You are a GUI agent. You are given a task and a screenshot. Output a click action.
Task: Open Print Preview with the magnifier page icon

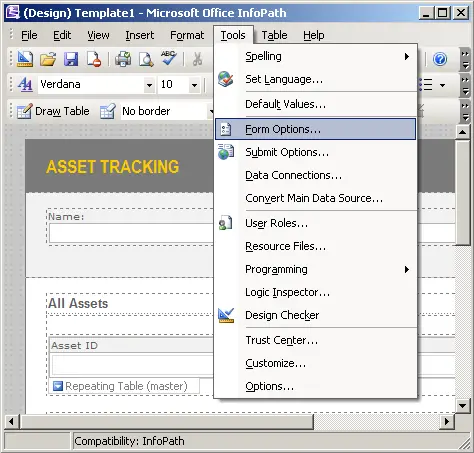[x=146, y=59]
